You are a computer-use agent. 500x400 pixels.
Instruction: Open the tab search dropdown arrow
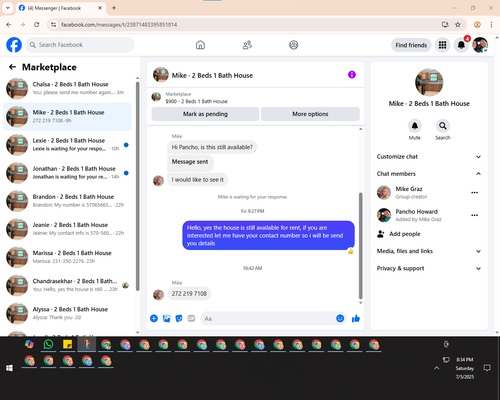pyautogui.click(x=8, y=8)
